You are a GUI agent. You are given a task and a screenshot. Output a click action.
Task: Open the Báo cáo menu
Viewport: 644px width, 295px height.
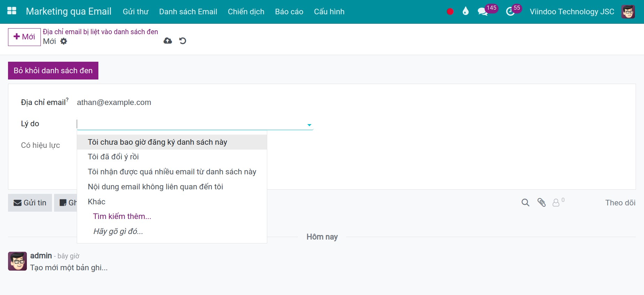pyautogui.click(x=289, y=12)
